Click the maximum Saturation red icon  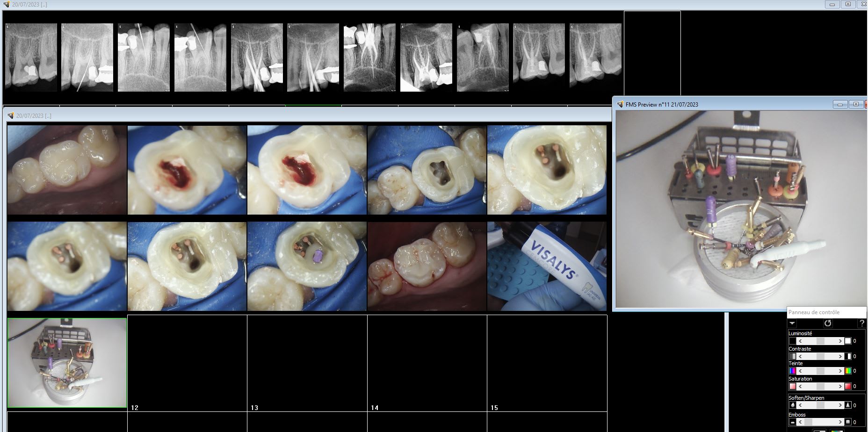coord(847,386)
